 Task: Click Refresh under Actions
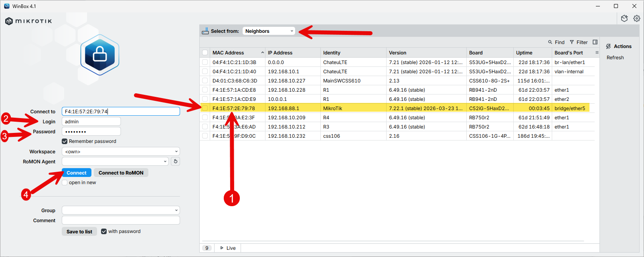(615, 58)
